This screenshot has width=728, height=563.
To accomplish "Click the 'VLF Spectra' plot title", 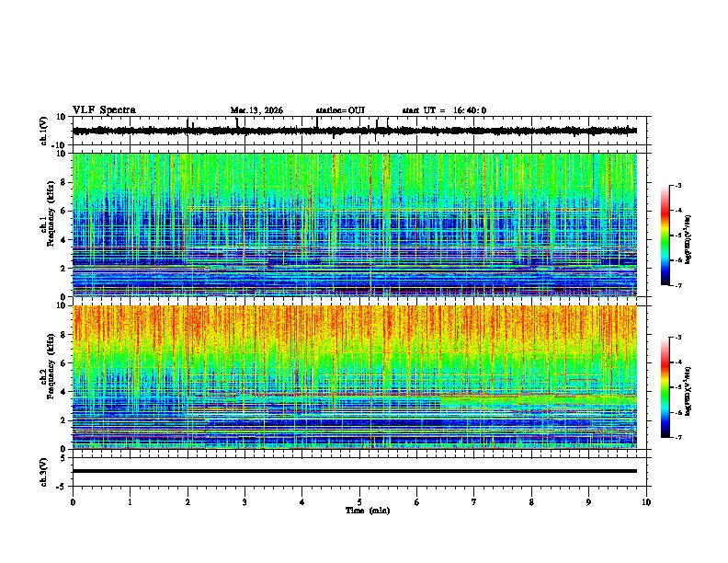I will tap(104, 110).
